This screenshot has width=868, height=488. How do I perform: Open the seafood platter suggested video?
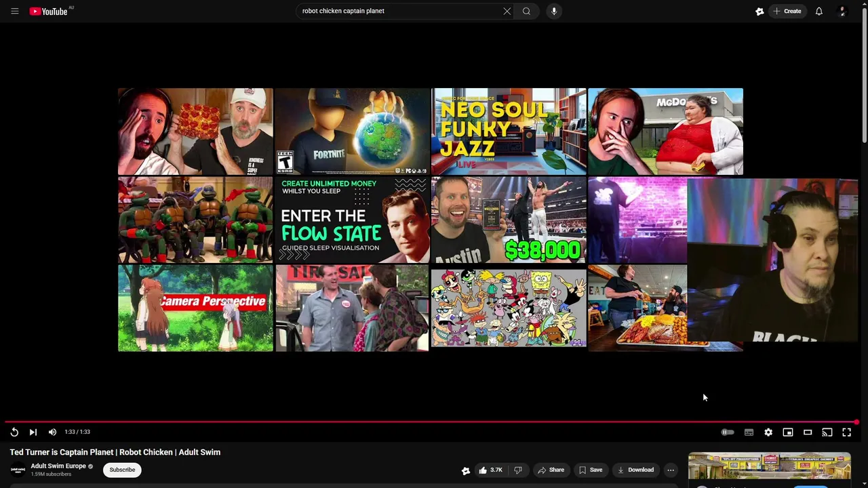click(x=637, y=308)
